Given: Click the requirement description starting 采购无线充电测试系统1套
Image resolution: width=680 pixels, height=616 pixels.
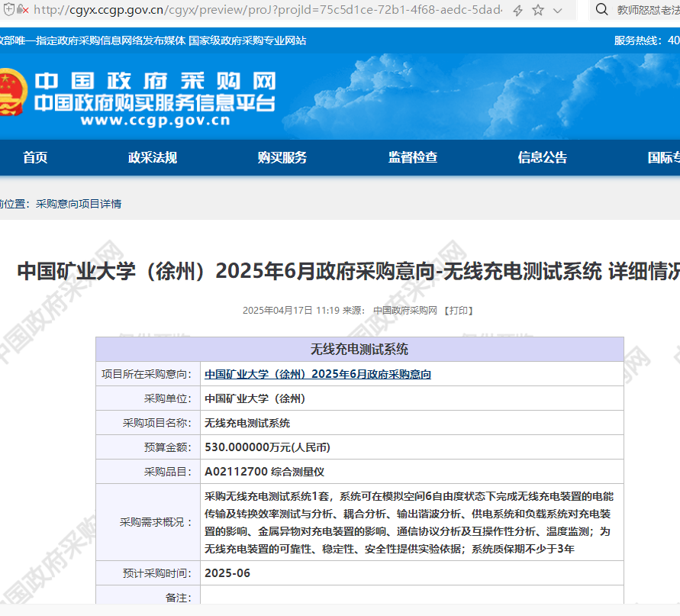Looking at the screenshot, I should 409,522.
